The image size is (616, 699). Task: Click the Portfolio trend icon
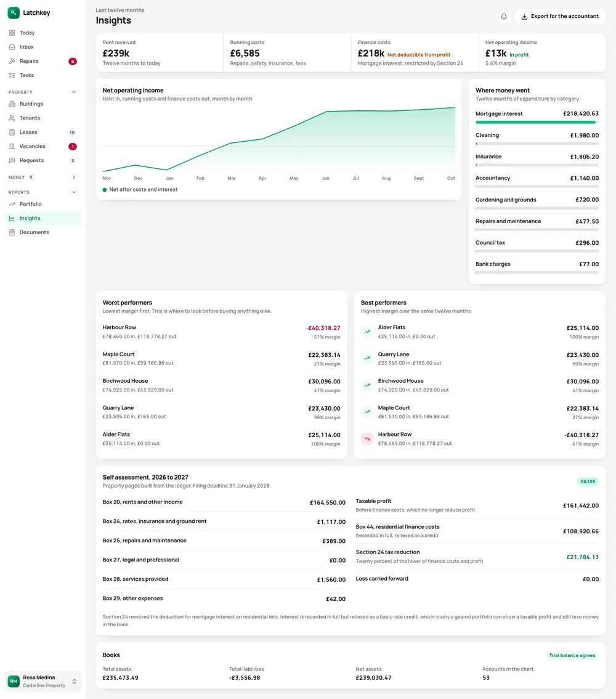point(12,204)
